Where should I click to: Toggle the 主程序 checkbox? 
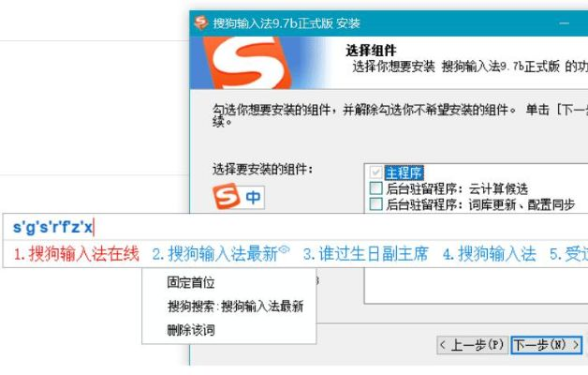[x=375, y=172]
